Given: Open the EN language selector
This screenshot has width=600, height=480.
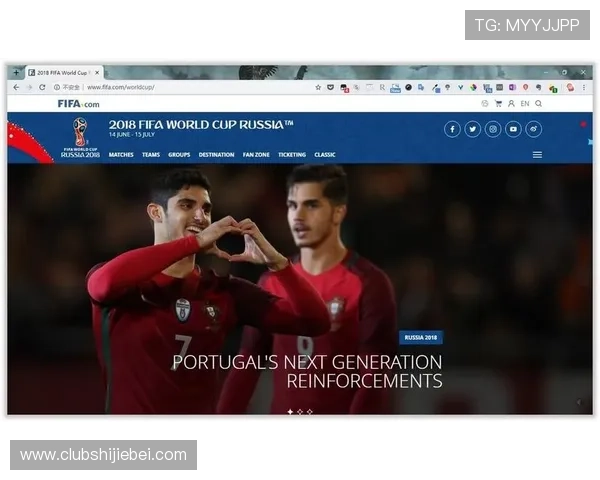Looking at the screenshot, I should [525, 103].
